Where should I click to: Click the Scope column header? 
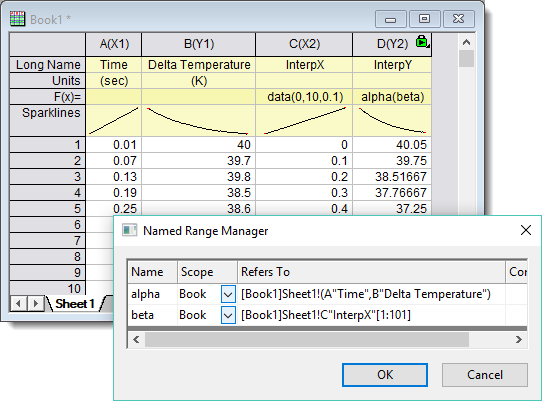click(x=207, y=272)
